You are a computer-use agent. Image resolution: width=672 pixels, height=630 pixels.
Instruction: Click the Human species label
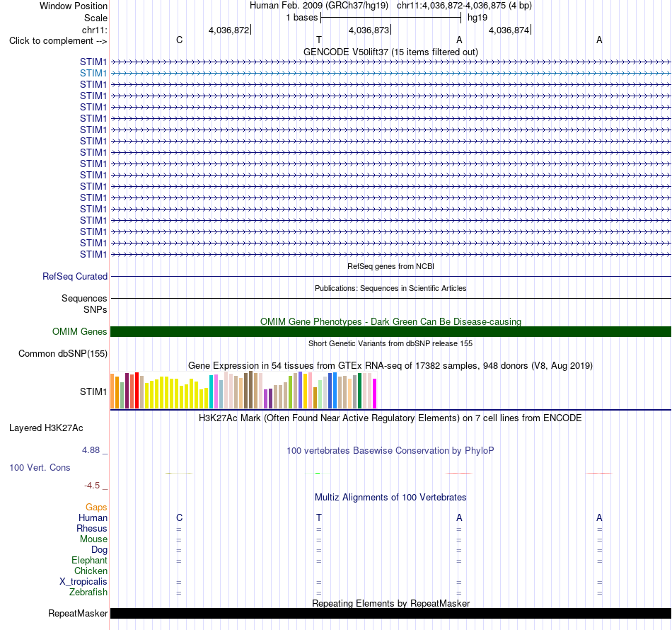coord(93,517)
